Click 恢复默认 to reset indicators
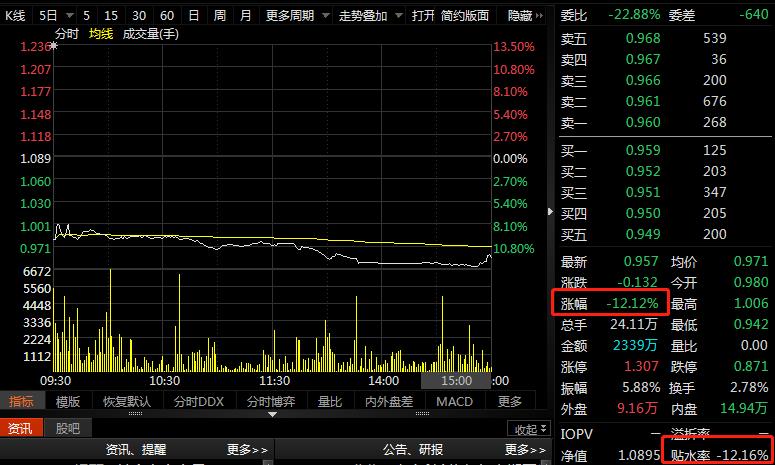The height and width of the screenshot is (465, 775). [127, 401]
